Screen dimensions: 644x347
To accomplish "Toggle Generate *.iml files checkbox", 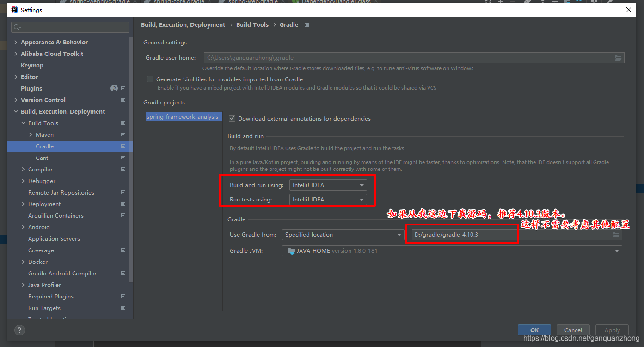I will 150,79.
